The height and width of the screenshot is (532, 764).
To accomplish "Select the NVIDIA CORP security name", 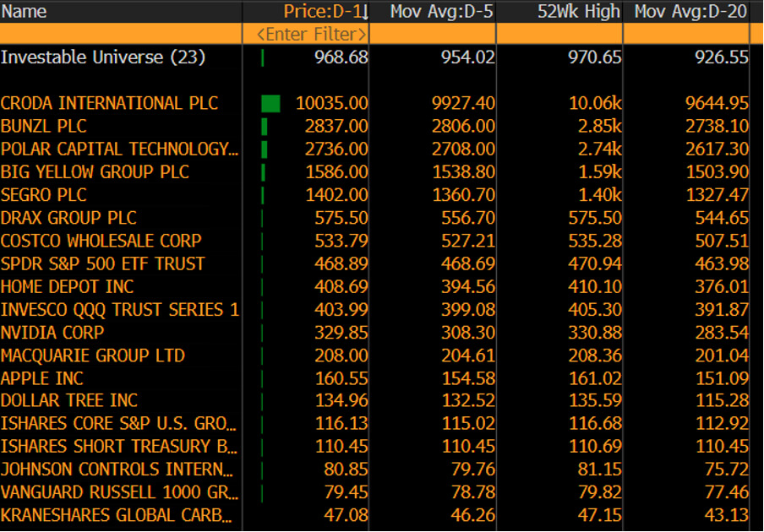I will click(x=52, y=333).
